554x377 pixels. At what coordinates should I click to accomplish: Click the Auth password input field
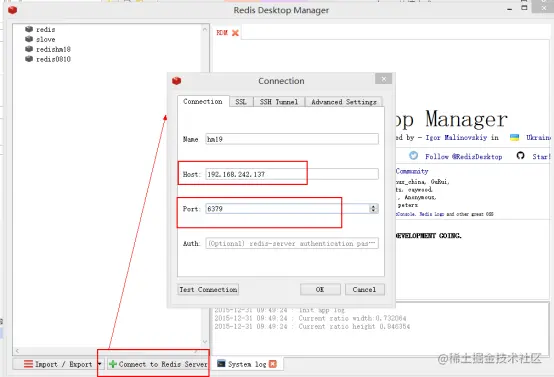click(292, 243)
